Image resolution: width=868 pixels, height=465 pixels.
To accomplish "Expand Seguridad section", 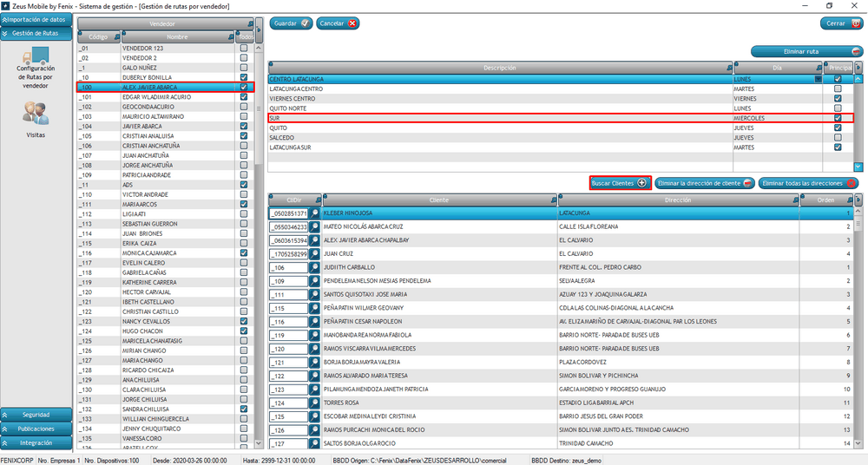I will click(36, 415).
